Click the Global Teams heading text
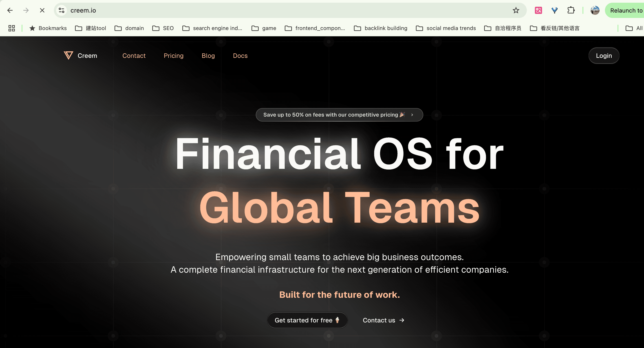Image resolution: width=644 pixels, height=348 pixels. [339, 208]
